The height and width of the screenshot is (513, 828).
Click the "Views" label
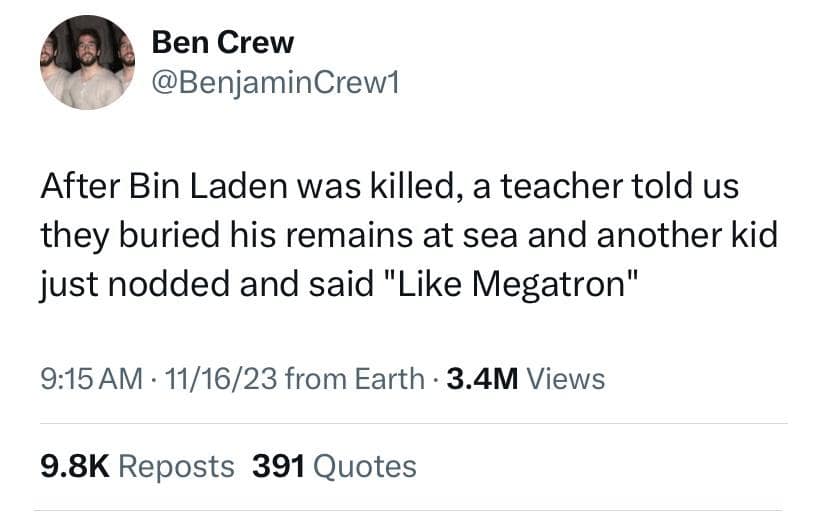565,379
